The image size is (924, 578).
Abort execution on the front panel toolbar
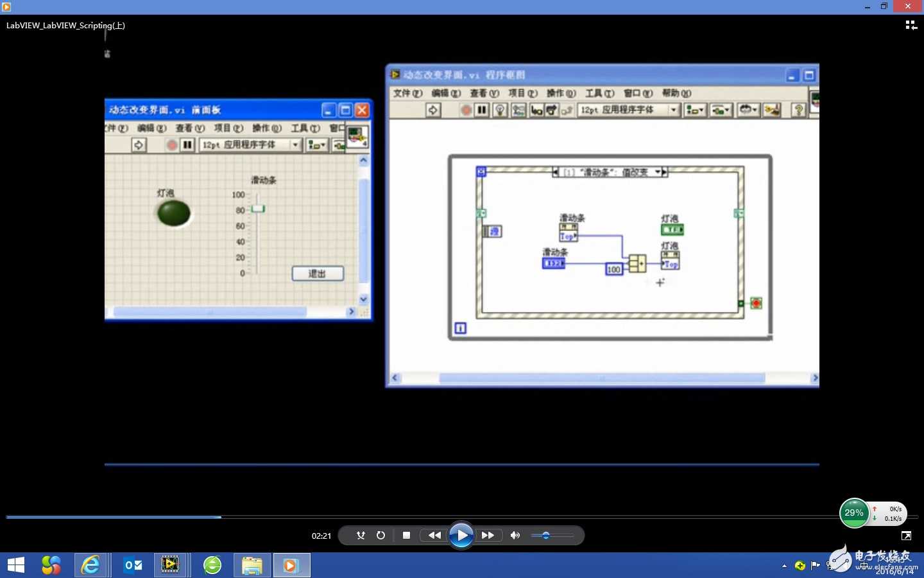pyautogui.click(x=172, y=145)
